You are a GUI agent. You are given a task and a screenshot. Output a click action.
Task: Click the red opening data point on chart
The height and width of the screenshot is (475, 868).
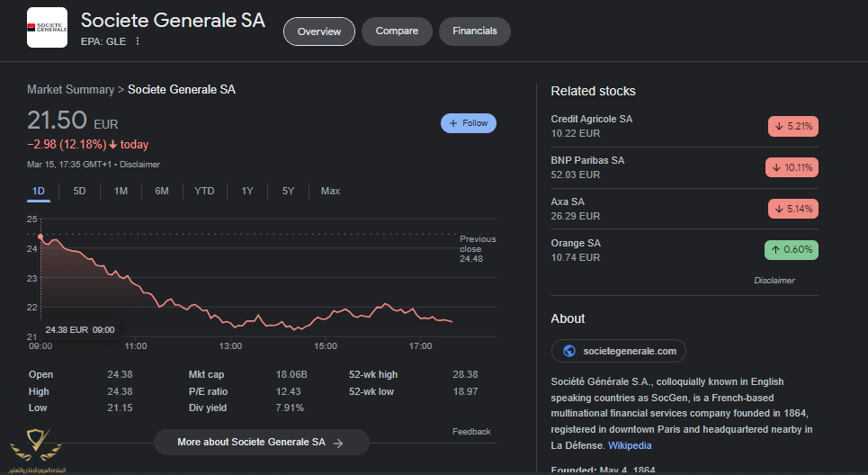pyautogui.click(x=40, y=237)
